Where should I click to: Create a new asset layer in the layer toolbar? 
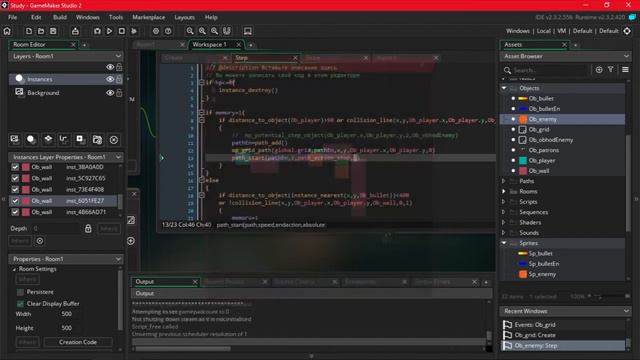pos(80,140)
